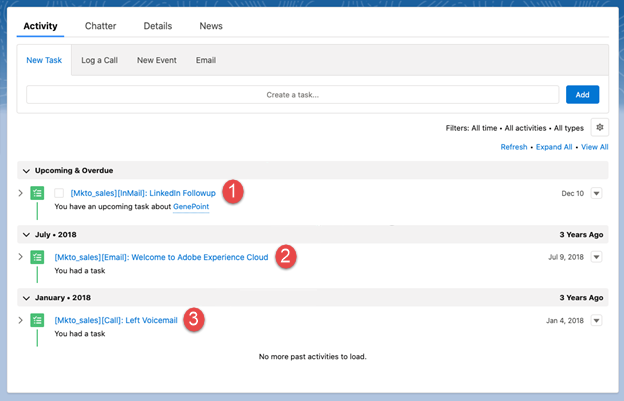Expand the Welcome to Adobe Experience Cloud task
Image resolution: width=624 pixels, height=401 pixels.
point(21,257)
